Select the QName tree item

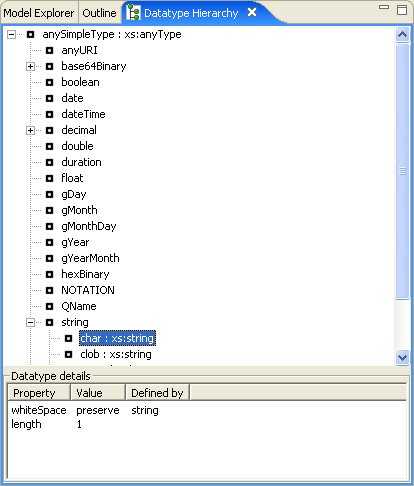(x=79, y=306)
